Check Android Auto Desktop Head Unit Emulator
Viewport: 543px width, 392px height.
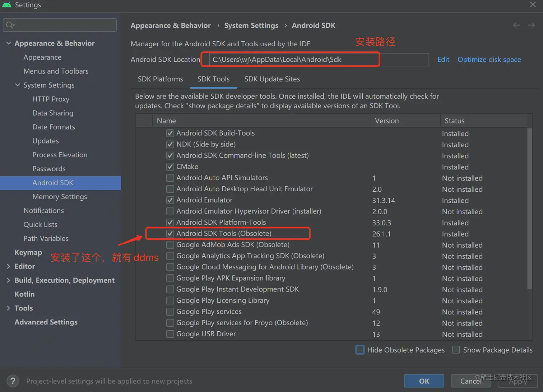(x=170, y=189)
